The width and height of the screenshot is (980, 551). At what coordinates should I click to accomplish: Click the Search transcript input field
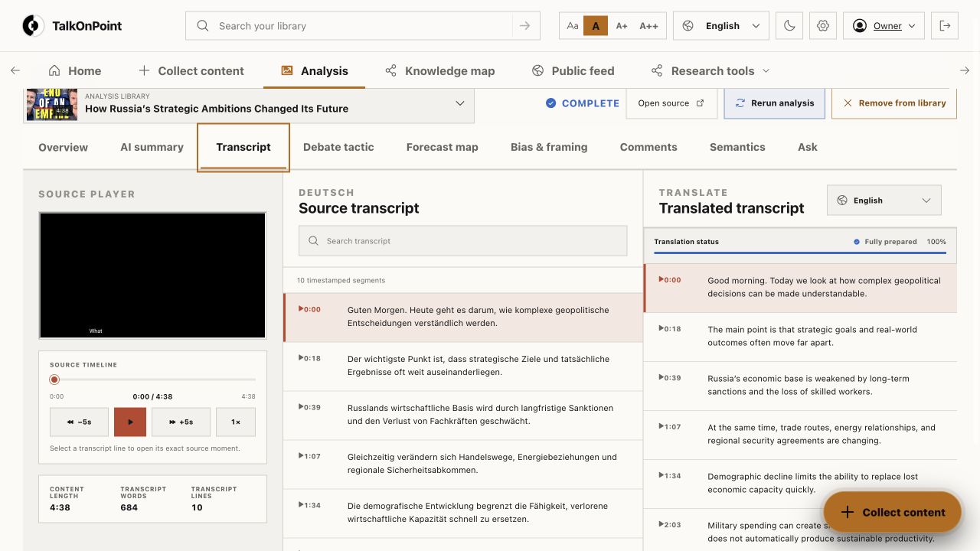462,240
